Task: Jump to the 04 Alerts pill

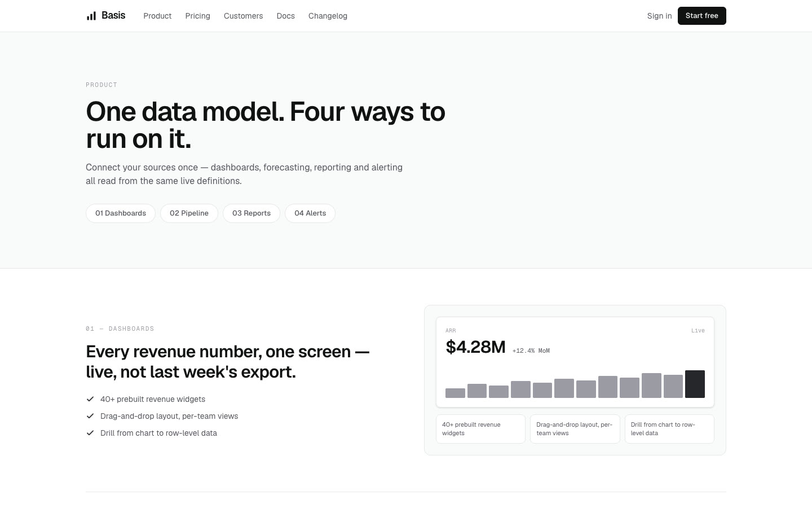Action: (x=310, y=213)
